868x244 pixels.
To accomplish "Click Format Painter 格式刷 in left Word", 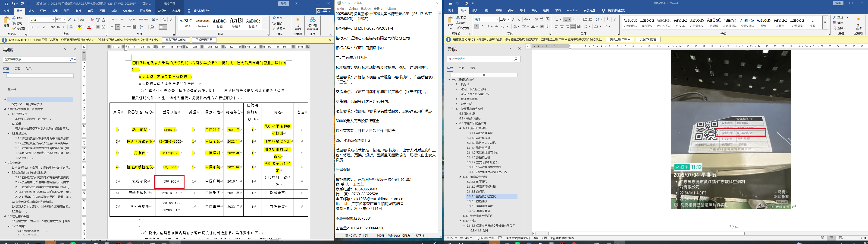I will 19,29.
